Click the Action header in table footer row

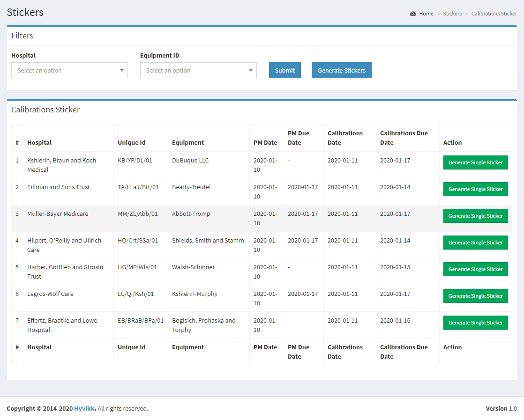[452, 347]
